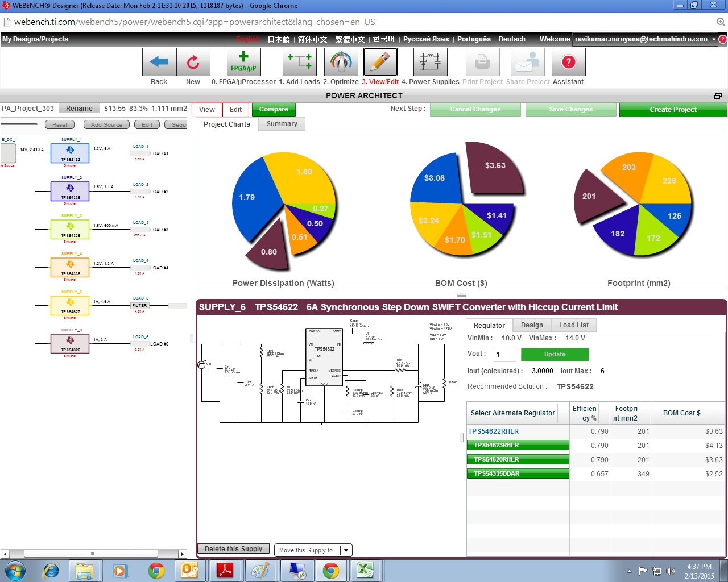Open Windows Explorer from the taskbar
Image resolution: width=728 pixels, height=582 pixels.
click(x=84, y=571)
